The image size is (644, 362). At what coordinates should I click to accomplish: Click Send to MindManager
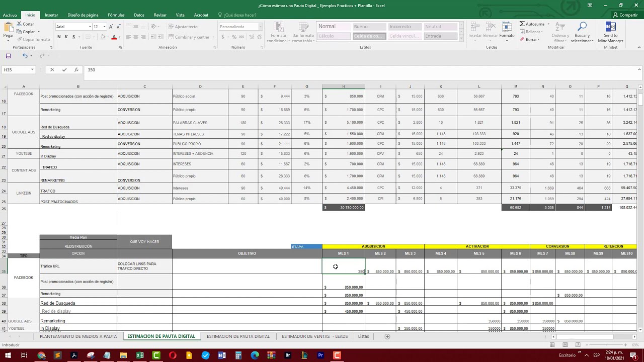pos(611,32)
